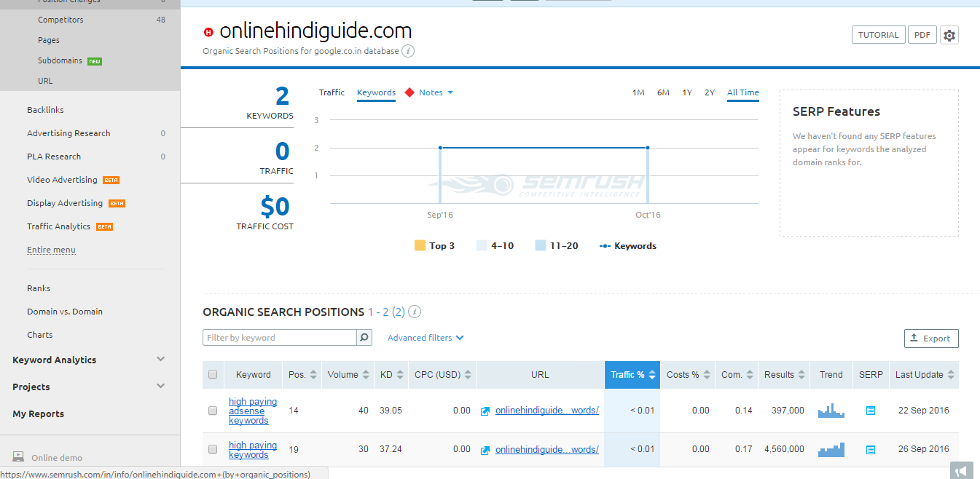Click info icon beside google.co.in database

(409, 51)
